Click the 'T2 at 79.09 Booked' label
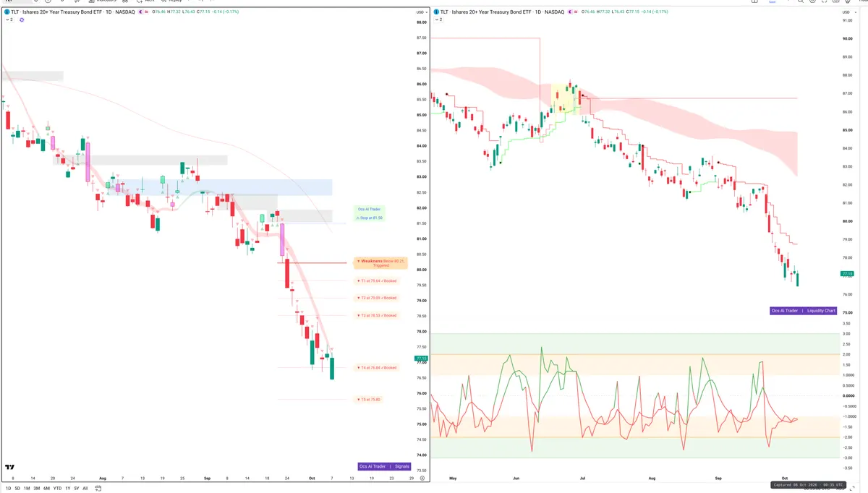This screenshot has width=868, height=493. click(x=376, y=298)
